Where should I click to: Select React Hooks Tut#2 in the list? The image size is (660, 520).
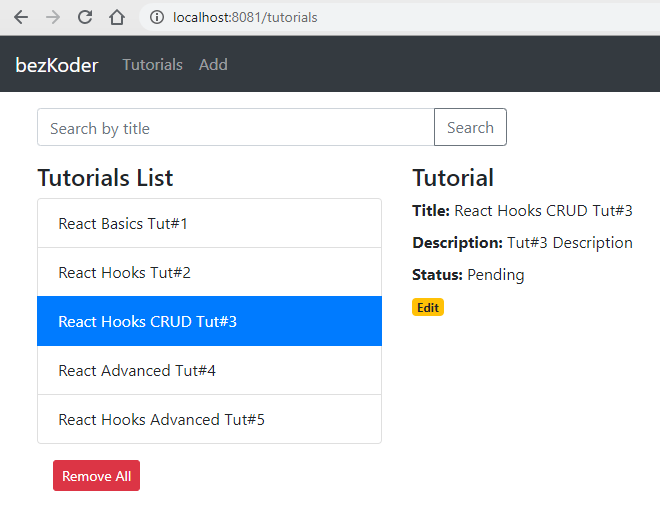pos(210,272)
